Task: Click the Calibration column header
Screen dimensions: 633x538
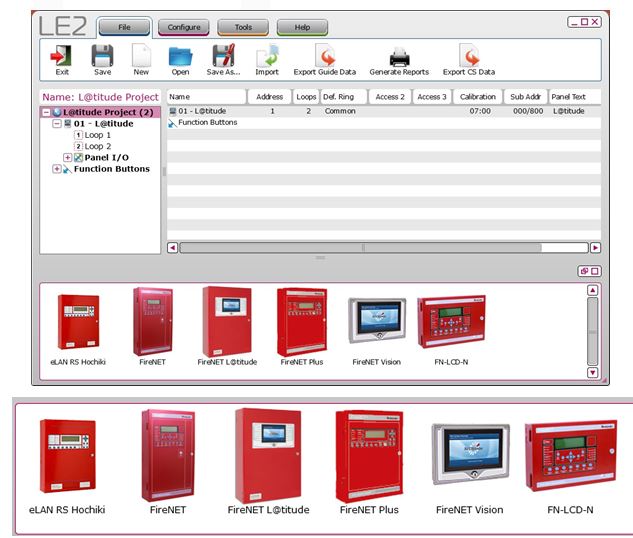Action: click(x=478, y=97)
